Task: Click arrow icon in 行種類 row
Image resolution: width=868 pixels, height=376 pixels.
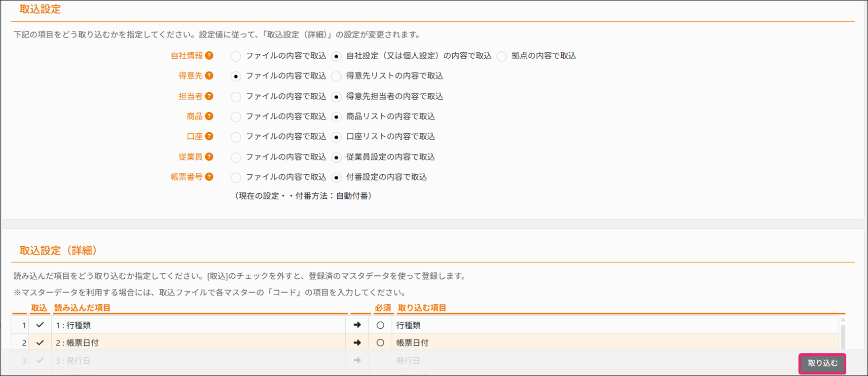Action: (357, 325)
